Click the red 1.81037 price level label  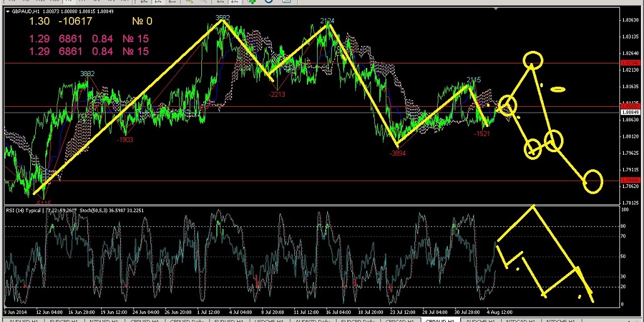[630, 107]
